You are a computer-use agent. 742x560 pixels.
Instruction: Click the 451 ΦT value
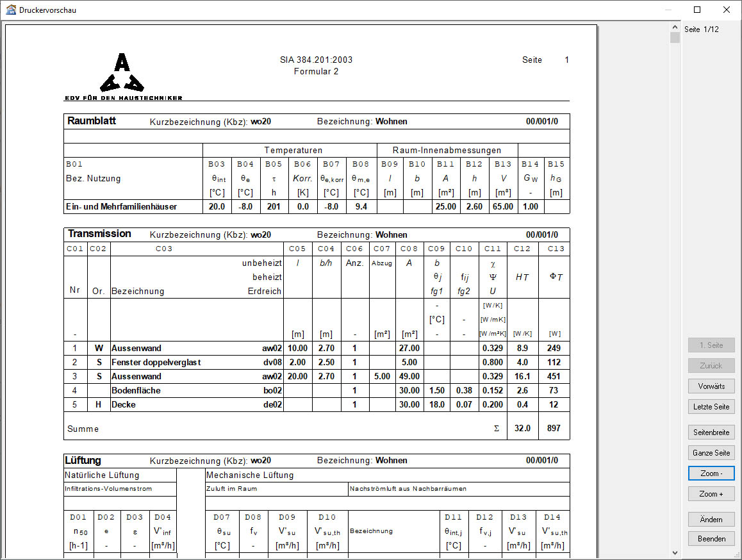click(554, 377)
